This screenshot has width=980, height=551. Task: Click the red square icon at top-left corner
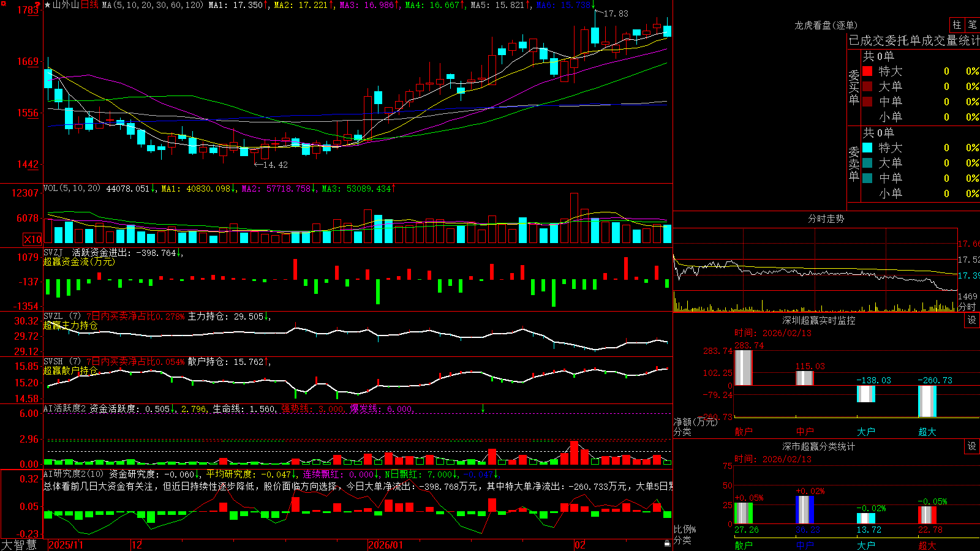(x=2, y=2)
